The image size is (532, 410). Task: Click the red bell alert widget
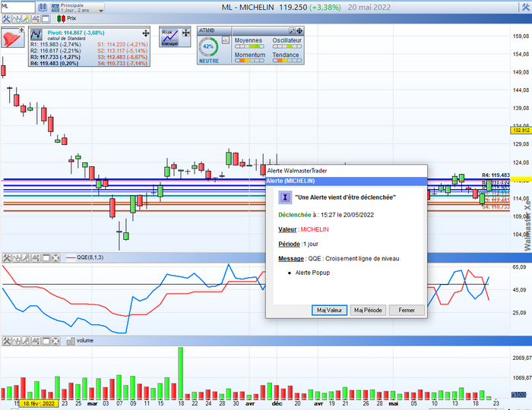click(x=11, y=38)
